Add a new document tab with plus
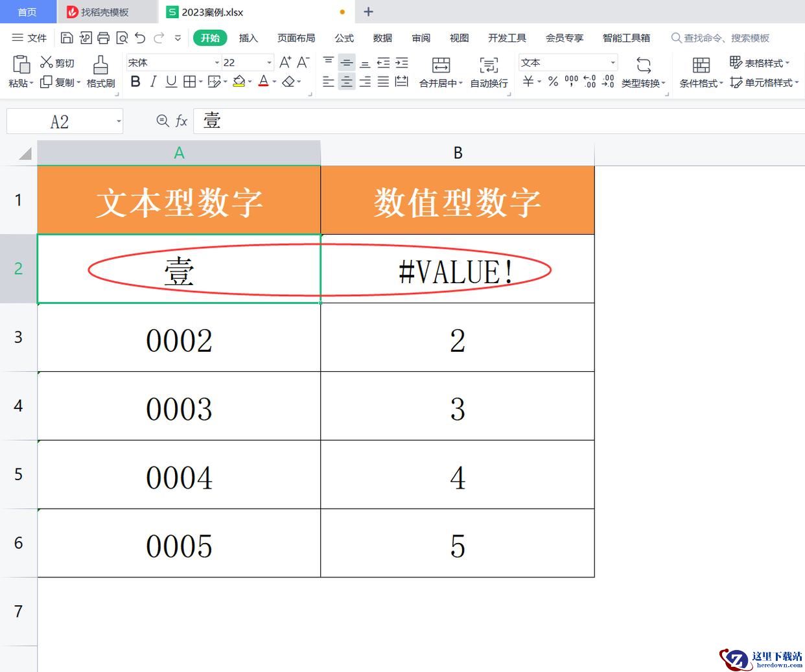Screen dimensions: 805x672 click(x=368, y=12)
